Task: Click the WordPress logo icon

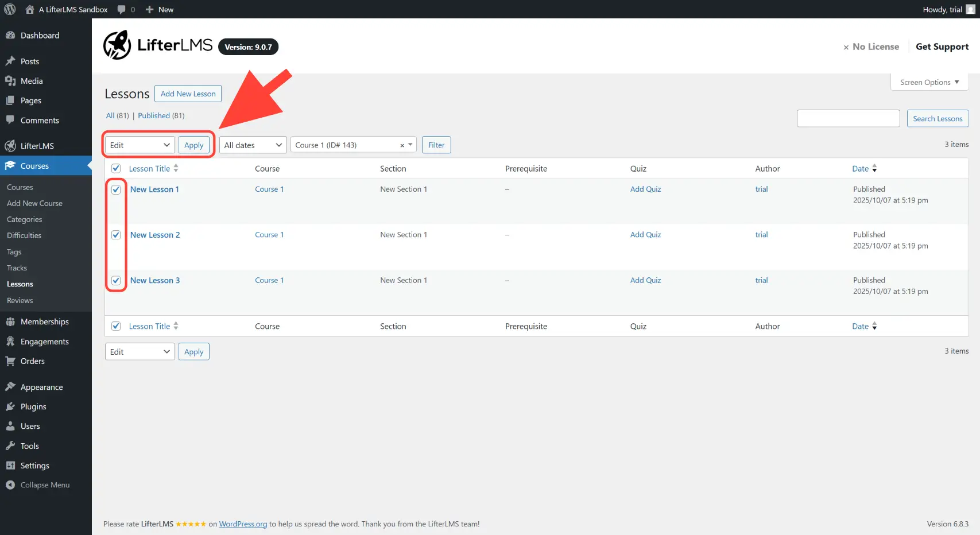Action: click(10, 9)
